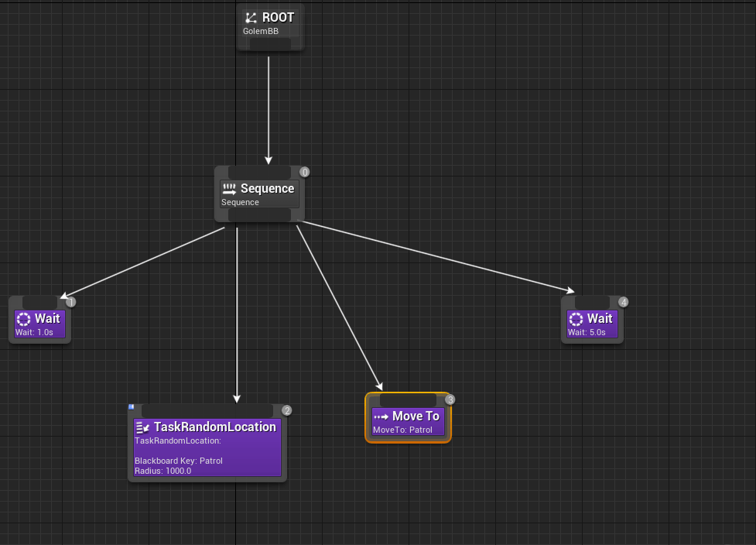Click the Move To arrow icon

[381, 416]
